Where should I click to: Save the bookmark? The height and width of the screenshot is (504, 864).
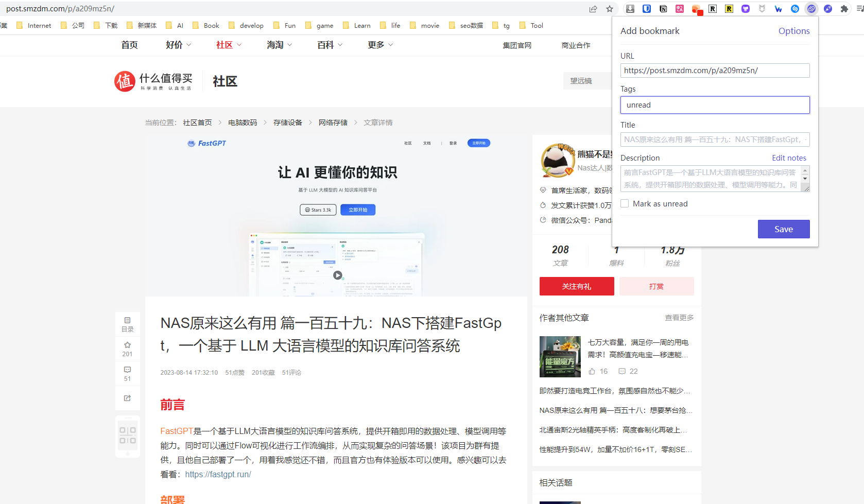783,229
